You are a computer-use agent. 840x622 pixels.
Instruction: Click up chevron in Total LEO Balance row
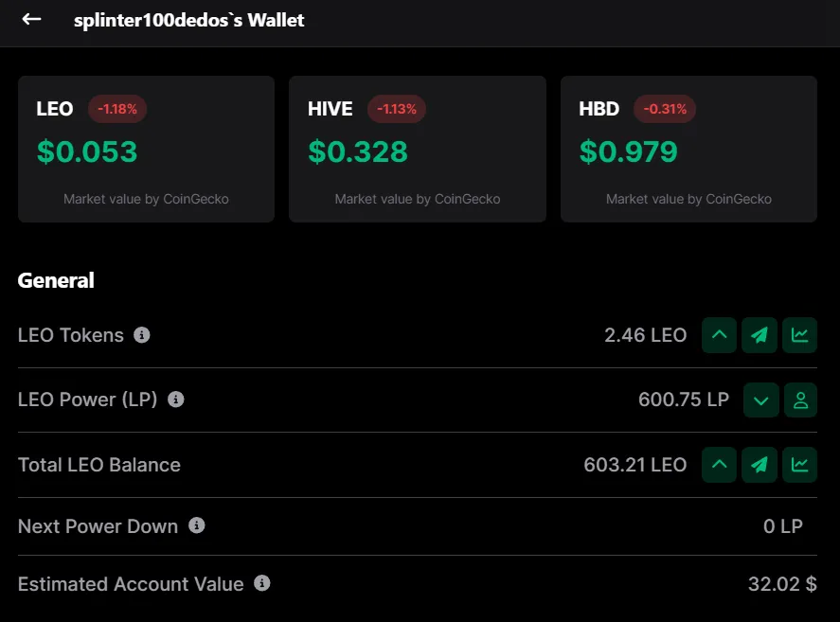coord(720,465)
